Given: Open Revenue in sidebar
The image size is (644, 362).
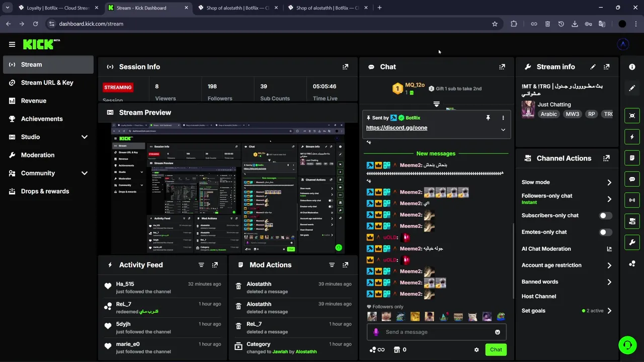Looking at the screenshot, I should [48, 101].
